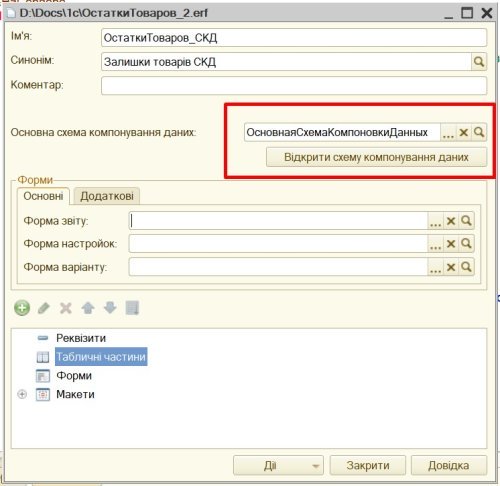Select Макети in the tree

pos(75,394)
